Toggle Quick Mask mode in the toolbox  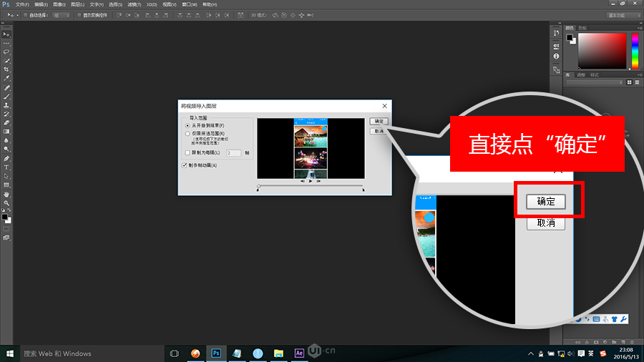tap(6, 229)
